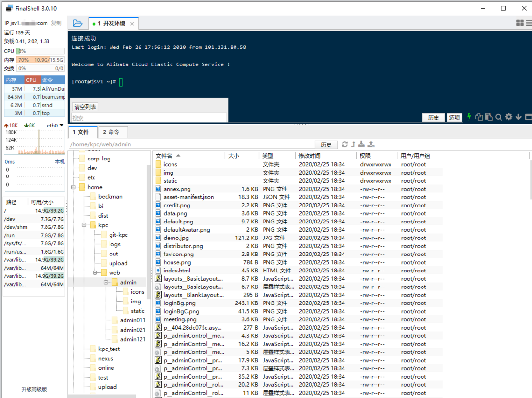Click the 历史 button in terminal toolbar
The width and height of the screenshot is (532, 398).
point(433,117)
